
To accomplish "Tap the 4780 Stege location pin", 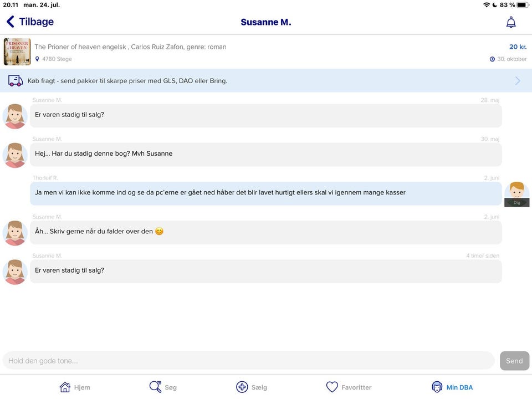I will point(38,59).
